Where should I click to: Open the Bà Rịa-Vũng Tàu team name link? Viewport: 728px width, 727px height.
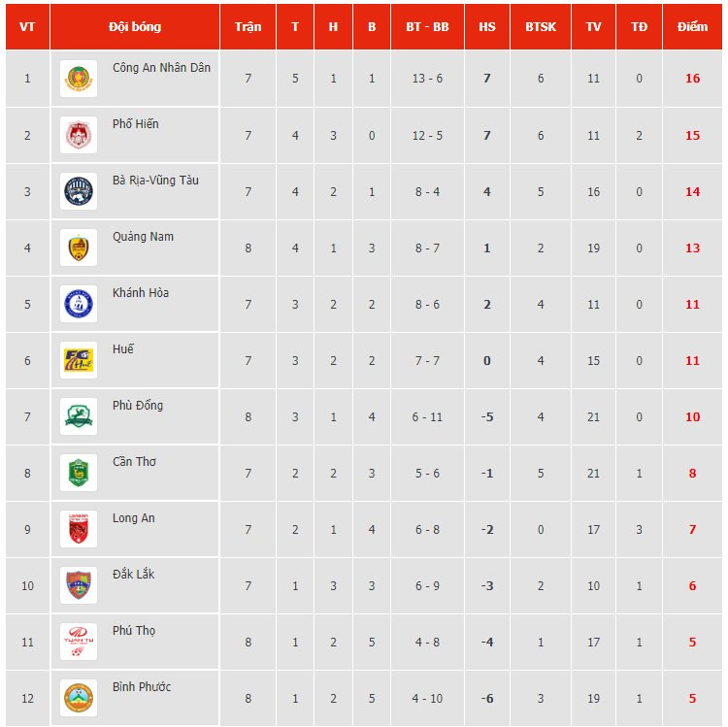pyautogui.click(x=155, y=181)
